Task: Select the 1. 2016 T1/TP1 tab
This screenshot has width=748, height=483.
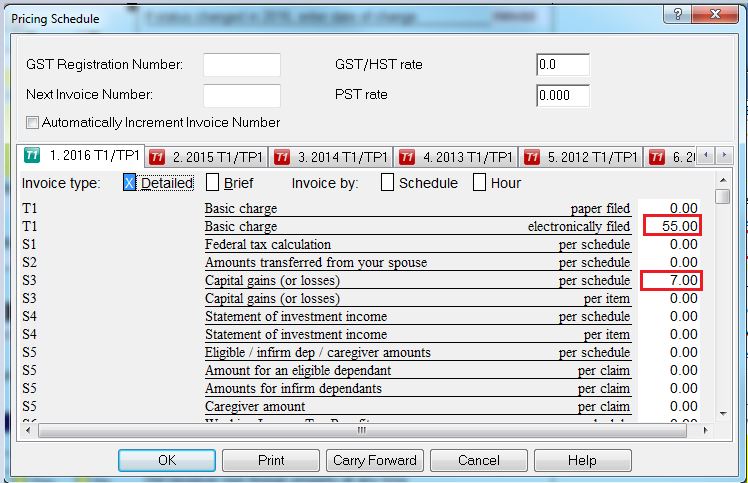Action: 81,155
